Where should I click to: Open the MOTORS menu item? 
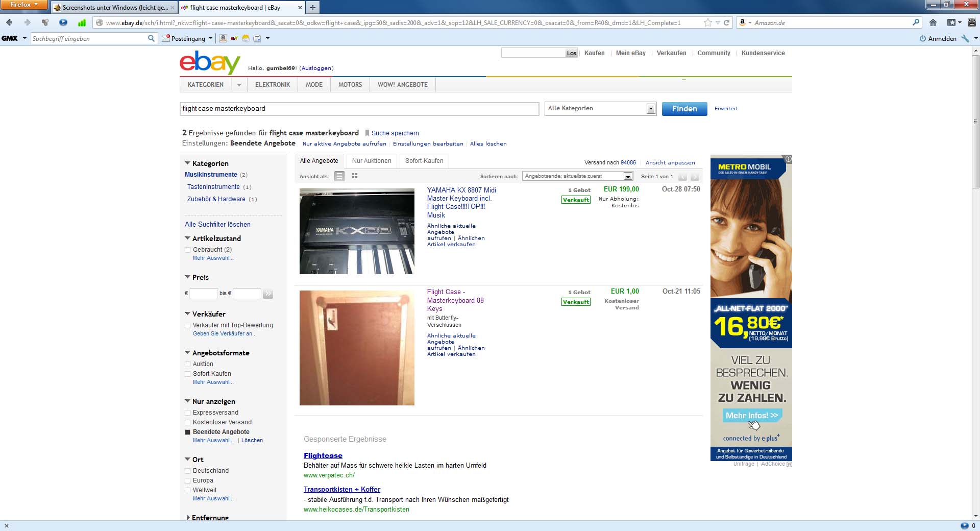(x=350, y=85)
